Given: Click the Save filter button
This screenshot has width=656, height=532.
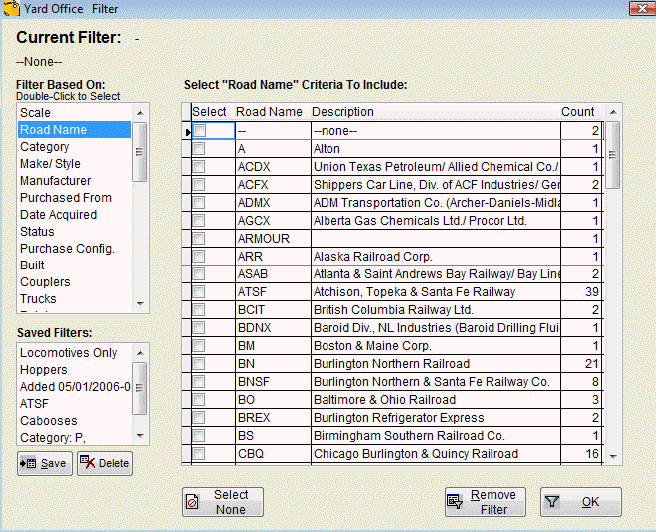Looking at the screenshot, I should [x=45, y=463].
